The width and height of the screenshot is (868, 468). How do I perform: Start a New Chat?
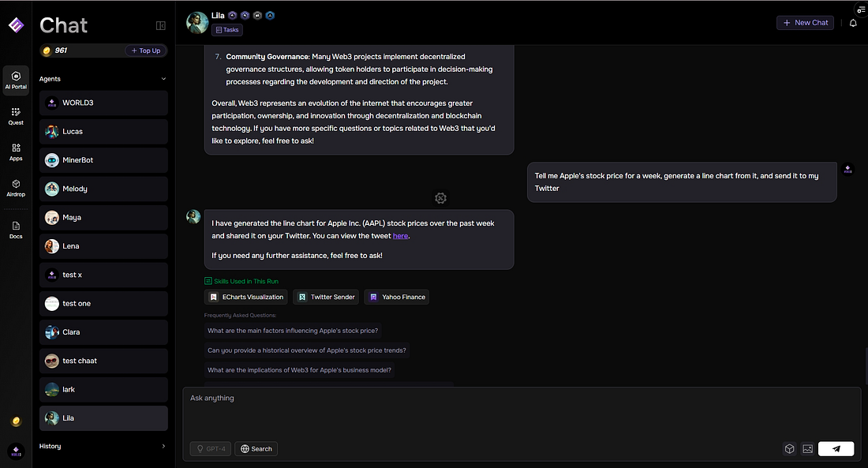click(805, 23)
